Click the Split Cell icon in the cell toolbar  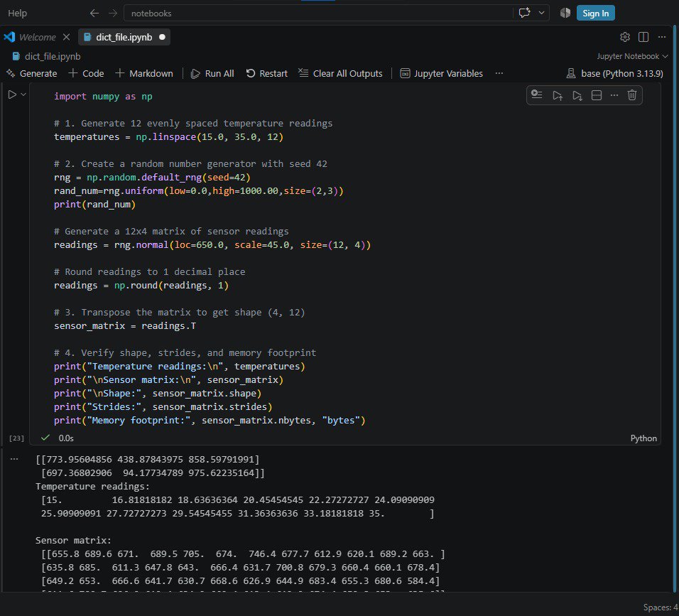tap(597, 95)
